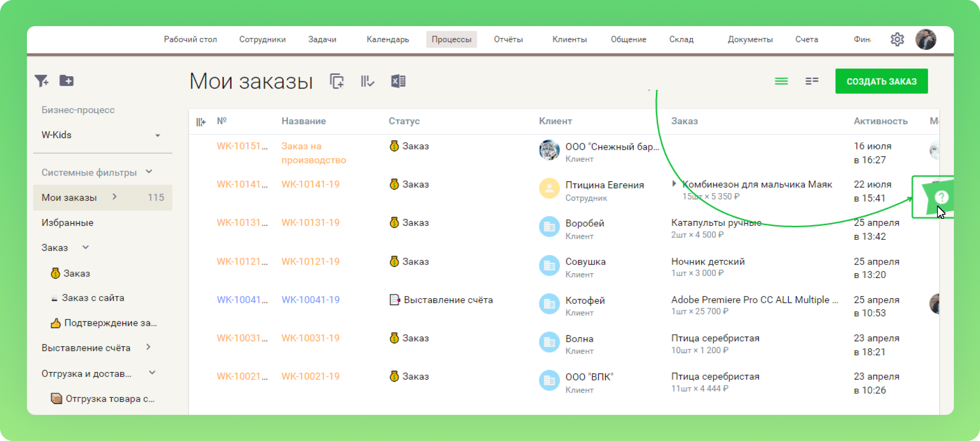Click the invoice icon beside Выставление счёта status
980x441 pixels.
click(x=394, y=300)
